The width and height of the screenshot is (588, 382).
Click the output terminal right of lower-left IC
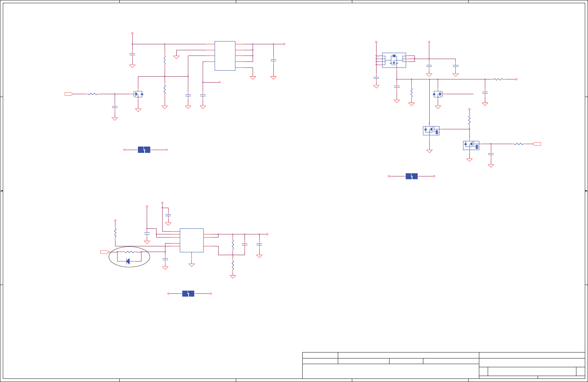267,234
